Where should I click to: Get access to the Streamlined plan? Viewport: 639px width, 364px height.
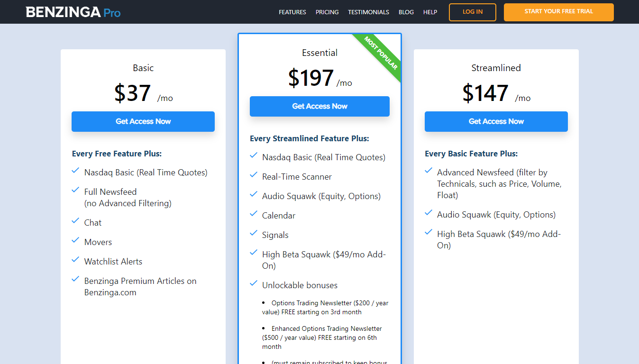point(496,121)
